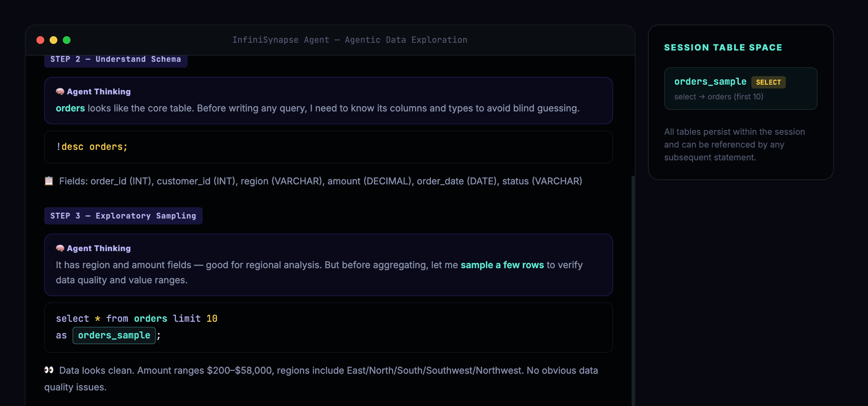
Task: Select the STEP 2 – Understand Schema label
Action: [x=116, y=59]
